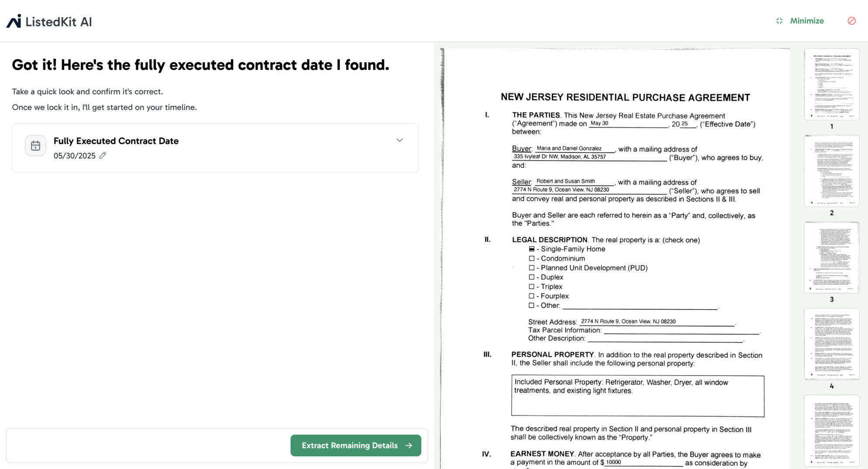Click the calendar icon beside contract date

[x=35, y=146]
